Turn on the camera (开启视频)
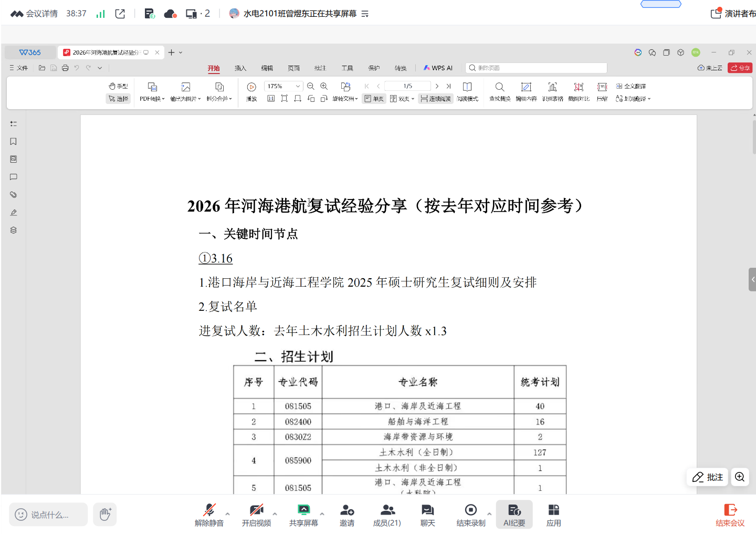Screen dimensions: 756x535 click(x=256, y=515)
